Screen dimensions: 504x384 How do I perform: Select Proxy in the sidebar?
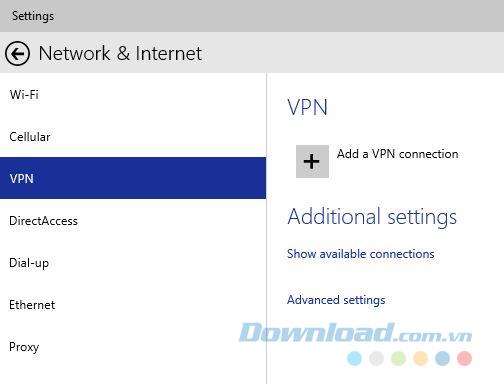pos(133,347)
